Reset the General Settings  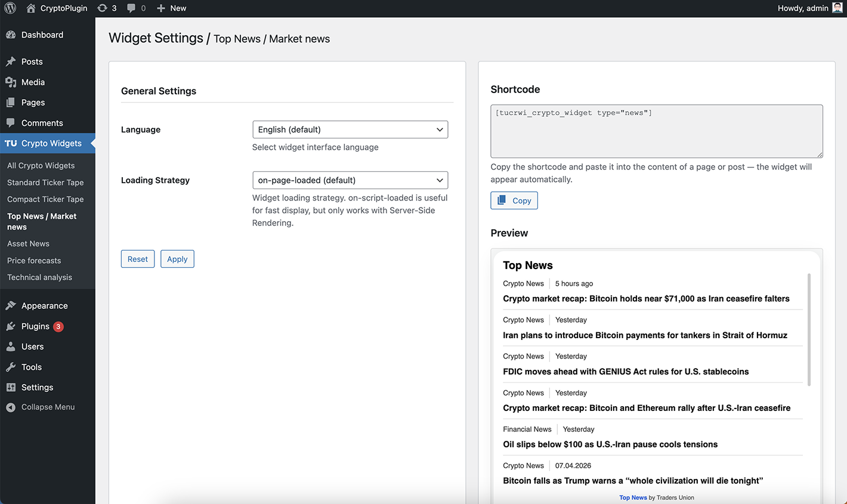click(137, 259)
